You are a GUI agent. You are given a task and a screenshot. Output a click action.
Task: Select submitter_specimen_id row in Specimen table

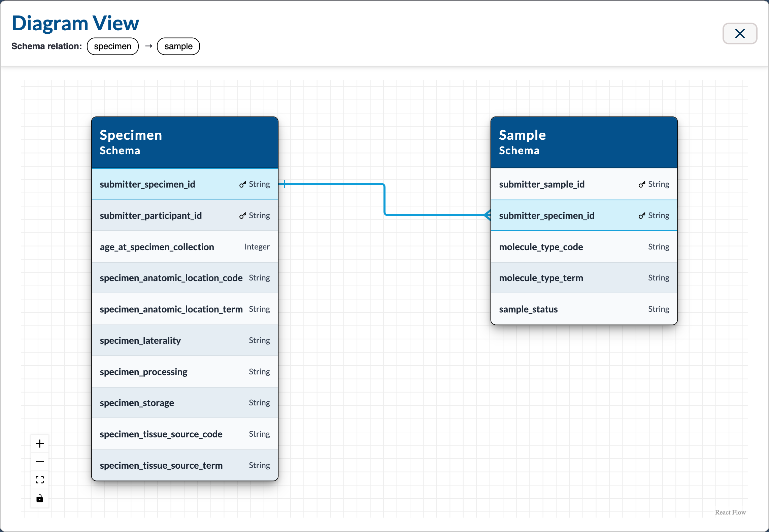(185, 184)
